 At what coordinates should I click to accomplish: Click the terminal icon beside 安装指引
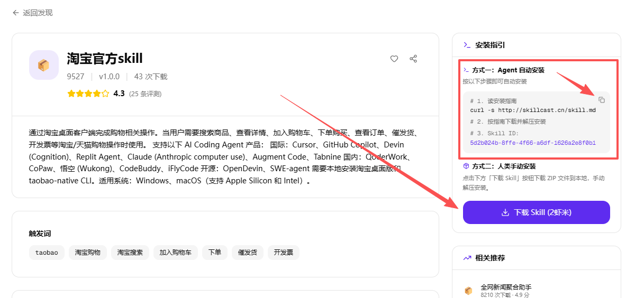[x=467, y=45]
